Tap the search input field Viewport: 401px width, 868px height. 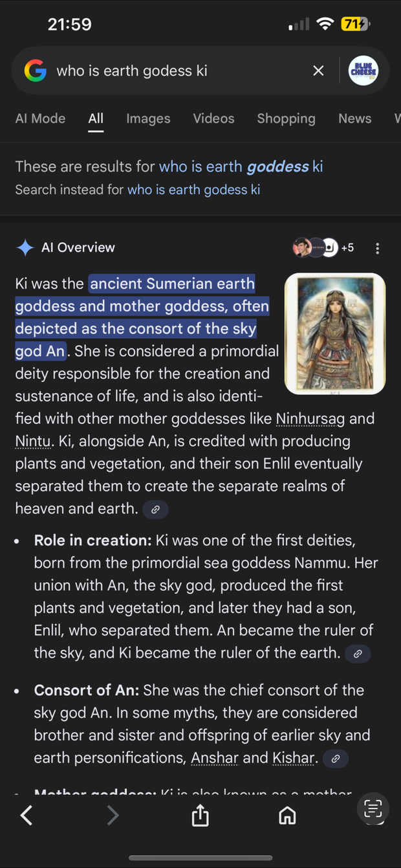175,71
